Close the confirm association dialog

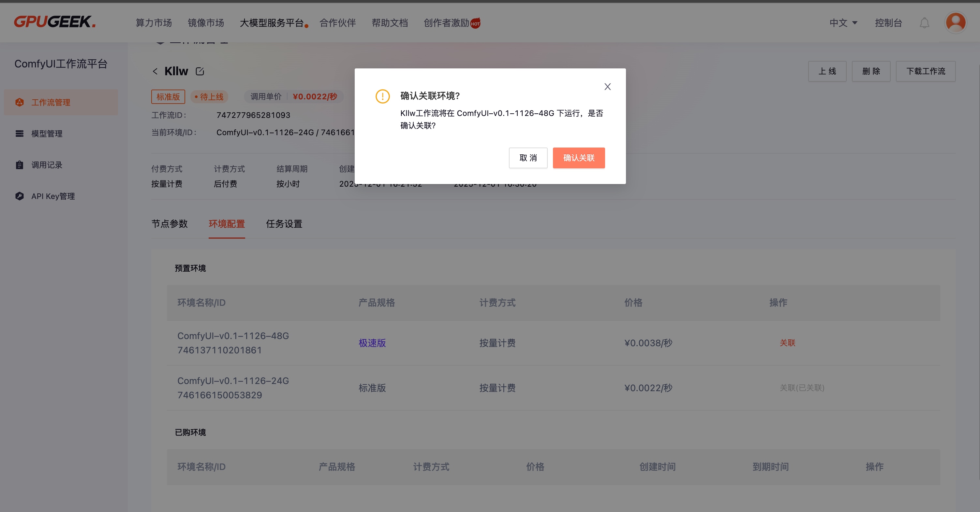(x=608, y=87)
